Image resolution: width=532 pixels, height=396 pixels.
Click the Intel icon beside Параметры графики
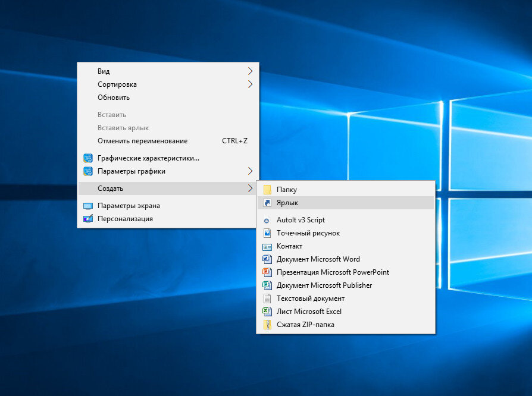click(x=88, y=171)
